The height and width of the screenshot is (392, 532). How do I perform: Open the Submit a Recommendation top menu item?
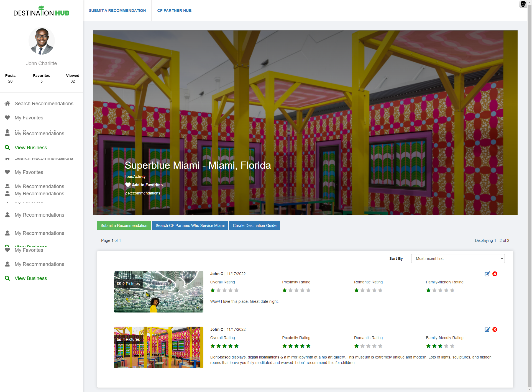click(x=117, y=11)
